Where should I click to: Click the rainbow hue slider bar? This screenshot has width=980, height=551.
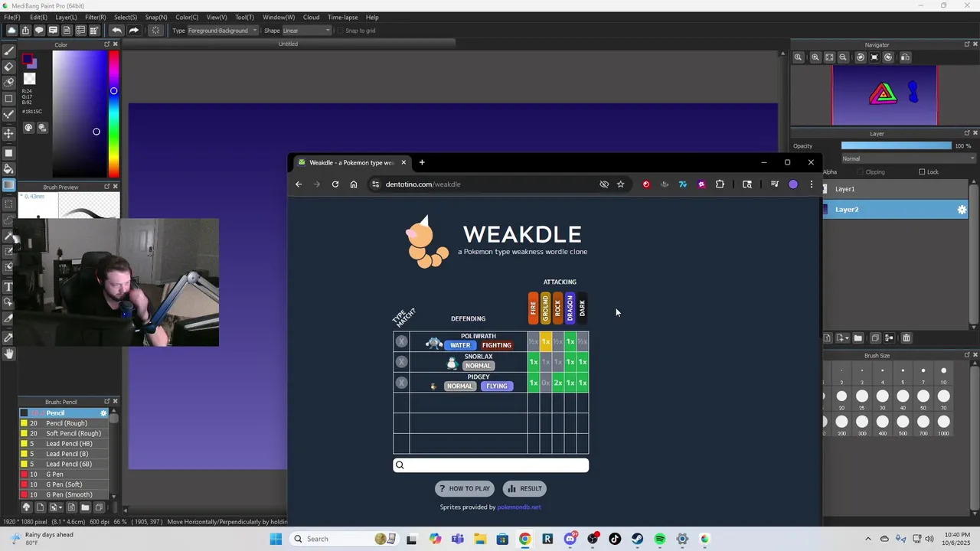pyautogui.click(x=113, y=115)
